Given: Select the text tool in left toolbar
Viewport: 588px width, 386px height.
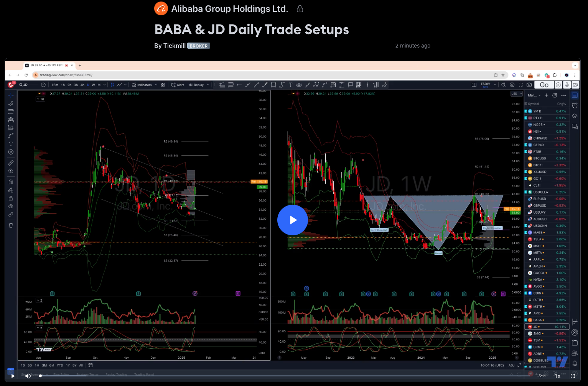Looking at the screenshot, I should (x=11, y=144).
